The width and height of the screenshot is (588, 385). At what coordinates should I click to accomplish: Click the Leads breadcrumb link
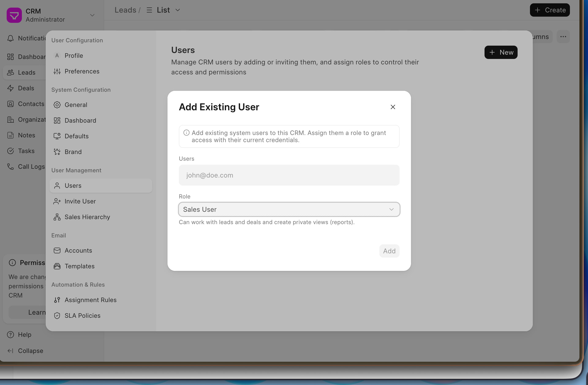[125, 10]
